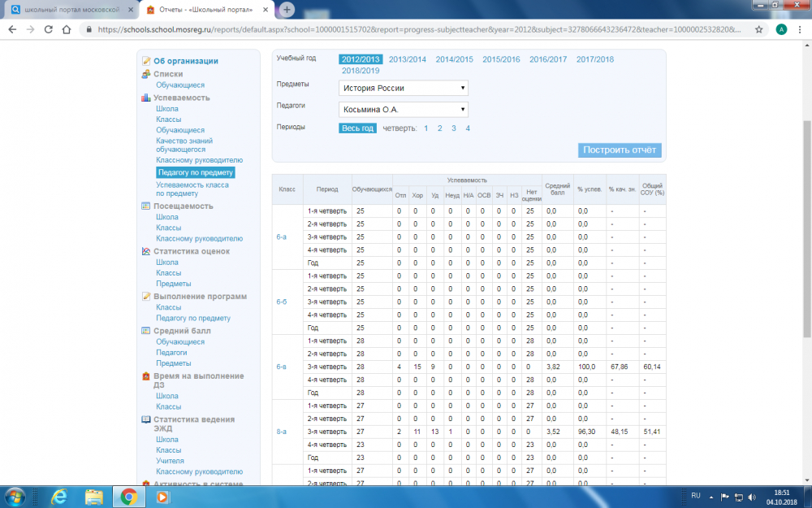Open the Об организации link
This screenshot has height=508, width=812.
pos(186,61)
